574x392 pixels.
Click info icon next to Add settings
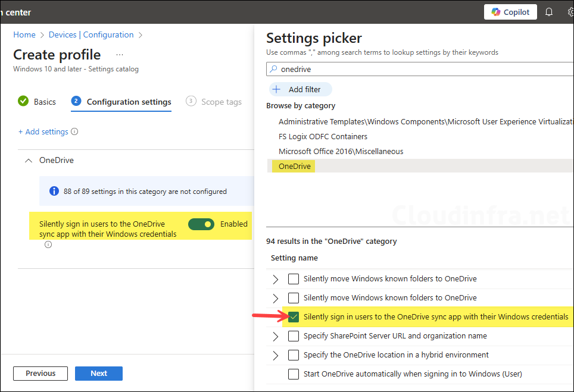click(74, 132)
